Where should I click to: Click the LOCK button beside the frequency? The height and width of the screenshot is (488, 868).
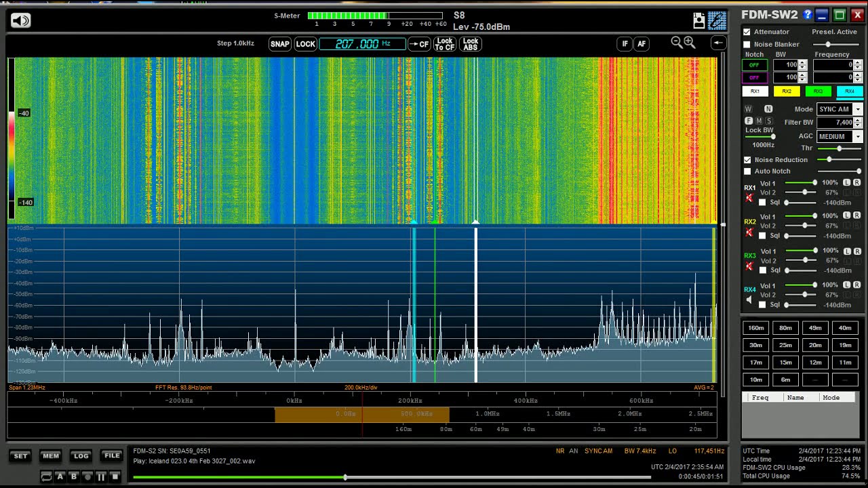(x=305, y=44)
